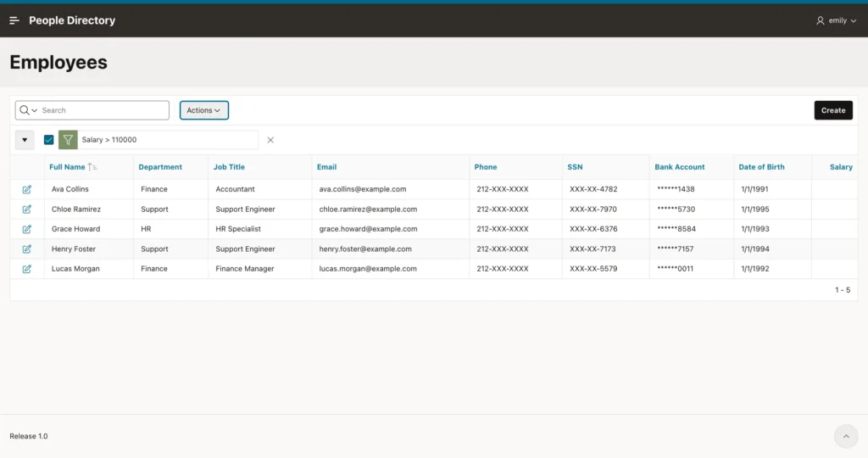Image resolution: width=868 pixels, height=458 pixels.
Task: Click henry.foster@example.com email cell
Action: pos(365,249)
